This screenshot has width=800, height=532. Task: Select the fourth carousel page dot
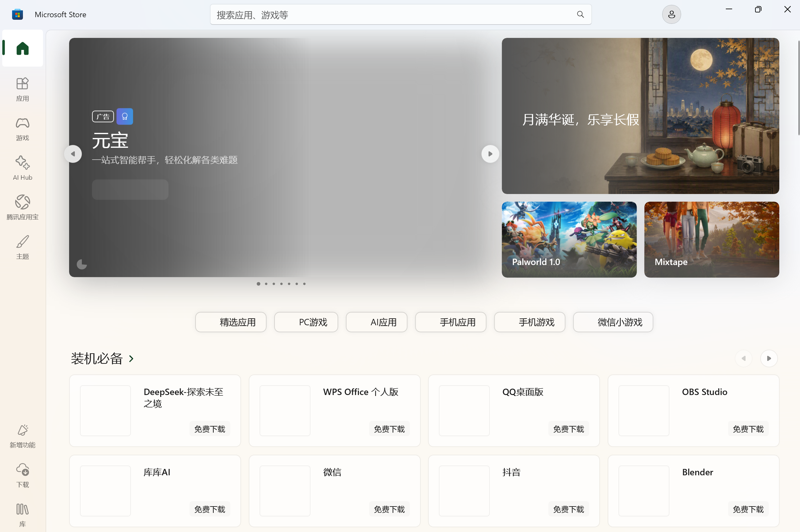tap(282, 284)
